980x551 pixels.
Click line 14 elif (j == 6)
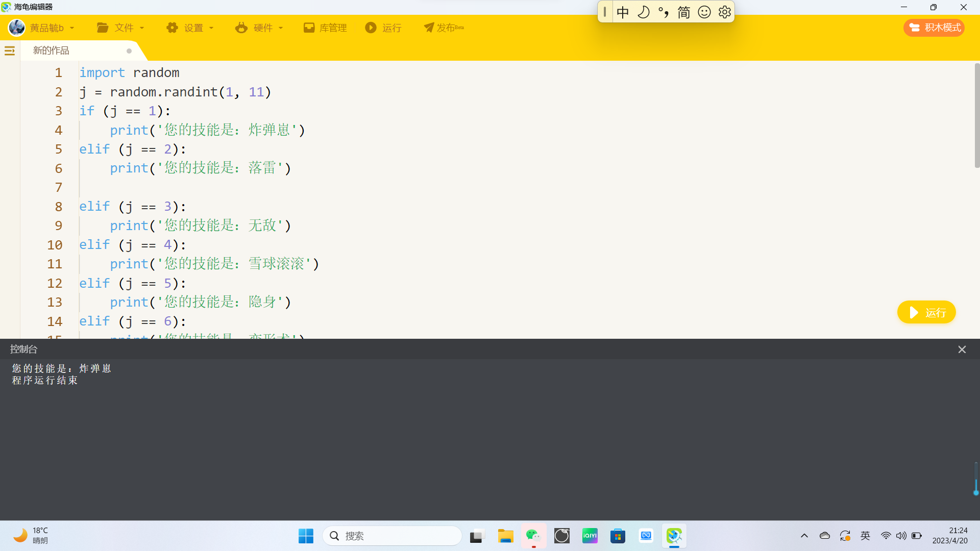[133, 321]
